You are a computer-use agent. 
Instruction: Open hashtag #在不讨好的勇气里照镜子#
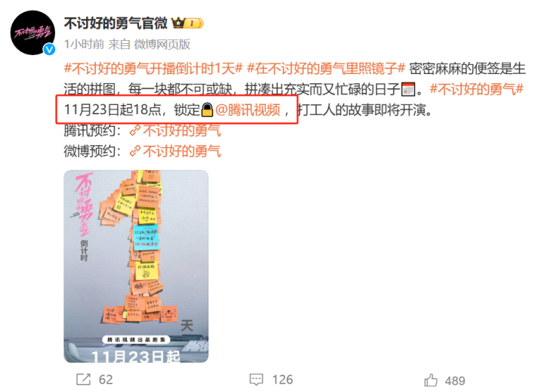point(326,69)
